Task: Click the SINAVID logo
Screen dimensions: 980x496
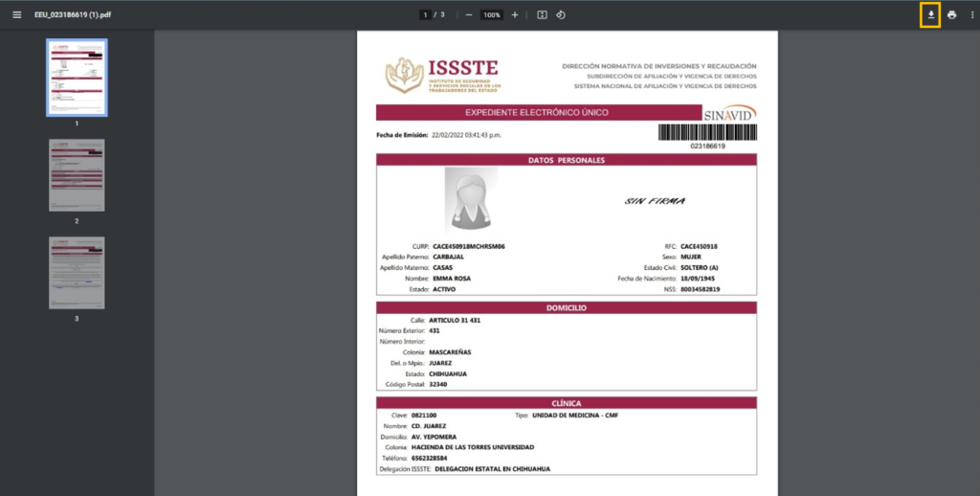Action: click(729, 113)
